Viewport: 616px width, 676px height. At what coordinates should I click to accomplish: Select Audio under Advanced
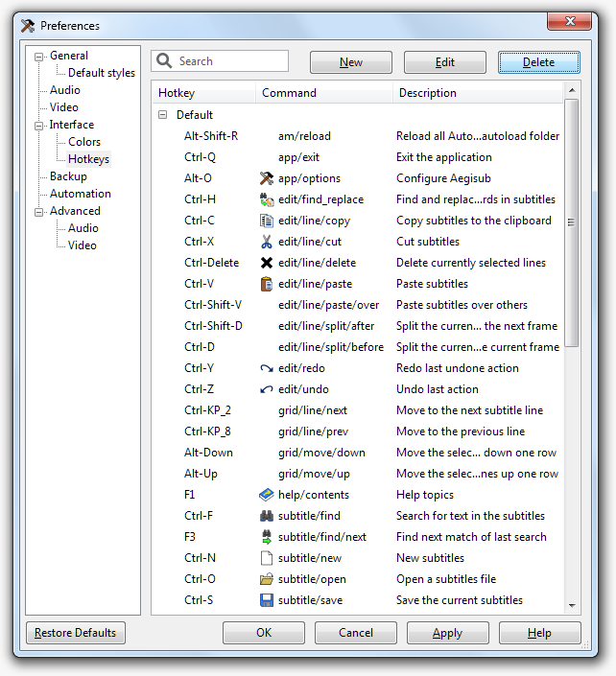pos(83,227)
